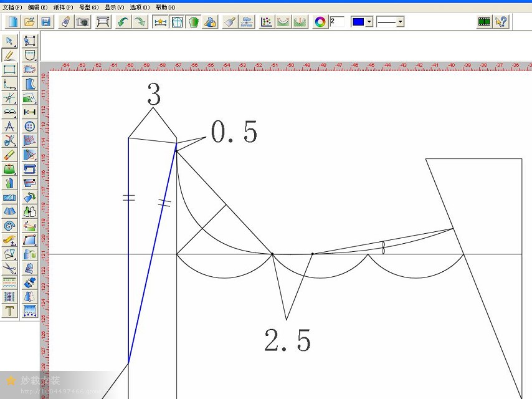Open the 文档 menu
The width and height of the screenshot is (532, 399).
[12, 7]
